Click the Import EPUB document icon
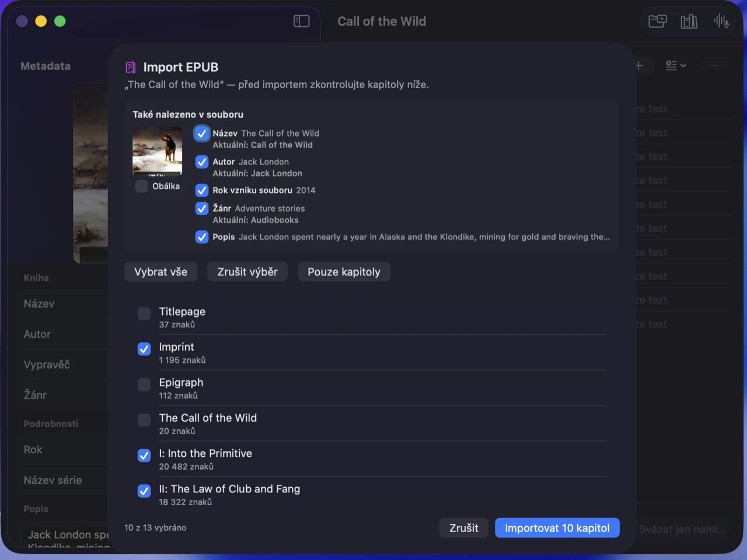747x560 pixels. coord(131,68)
